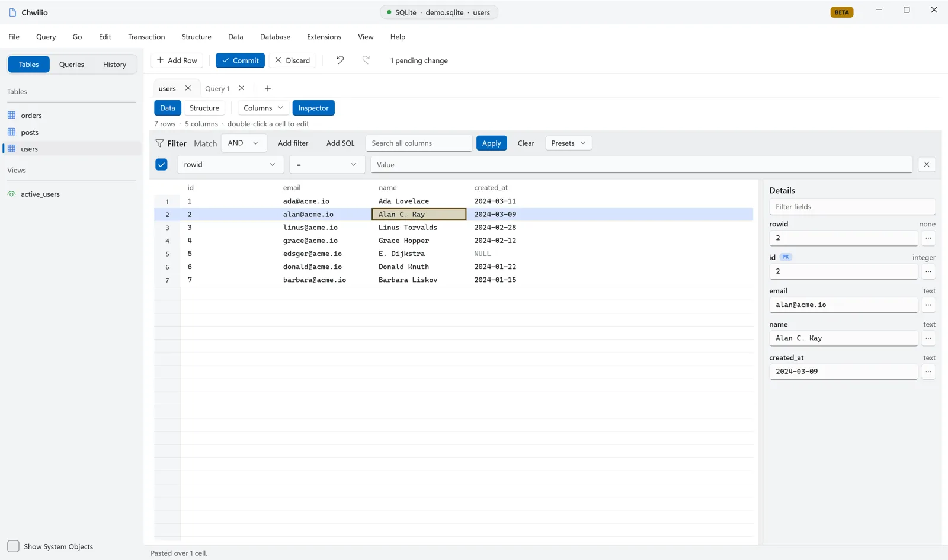Click Add SQL

point(340,143)
